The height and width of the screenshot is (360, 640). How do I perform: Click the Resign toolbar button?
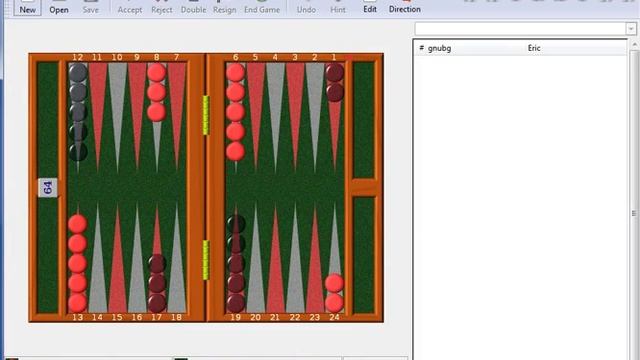(224, 8)
